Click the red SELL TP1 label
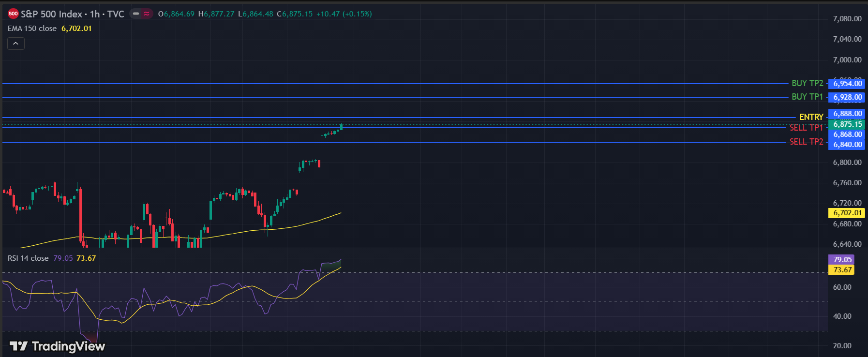 (806, 128)
